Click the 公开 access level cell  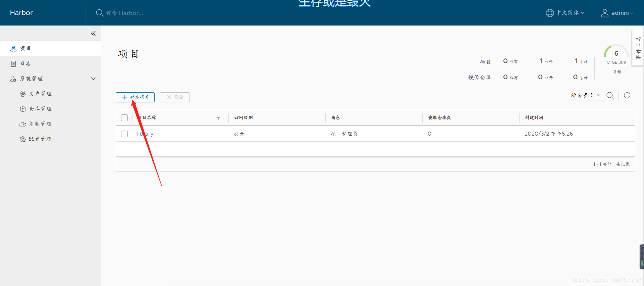pos(239,134)
